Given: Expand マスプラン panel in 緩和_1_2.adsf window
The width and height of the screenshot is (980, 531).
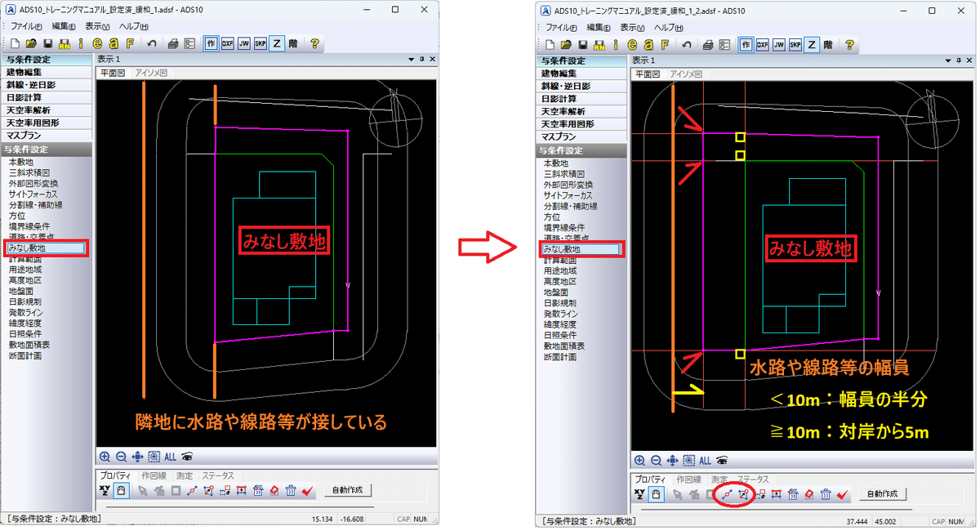Looking at the screenshot, I should pyautogui.click(x=583, y=136).
